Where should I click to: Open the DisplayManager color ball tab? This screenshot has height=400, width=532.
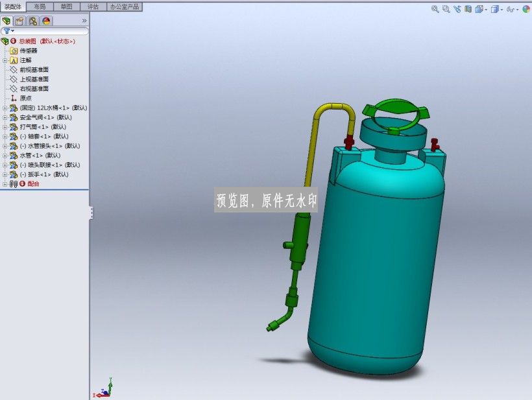(47, 21)
